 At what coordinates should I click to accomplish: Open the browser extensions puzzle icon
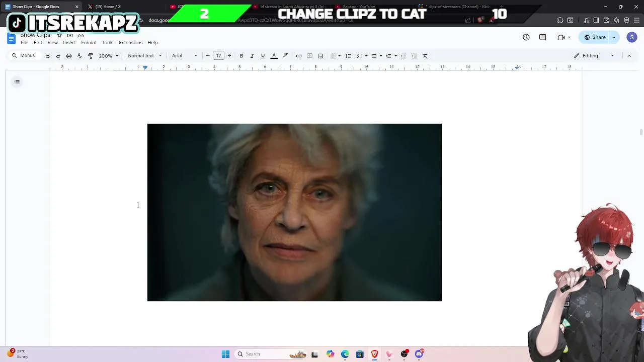coord(560,20)
